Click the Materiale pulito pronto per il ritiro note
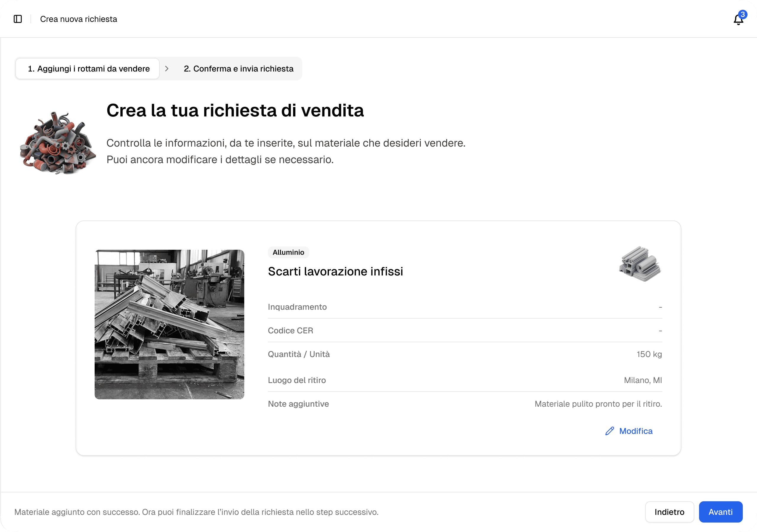Screen dimensions: 757x532 click(x=598, y=404)
